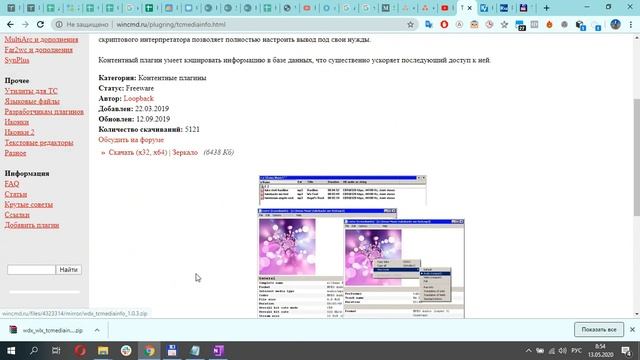Reload the current page
This screenshot has width=640, height=360.
40,24
